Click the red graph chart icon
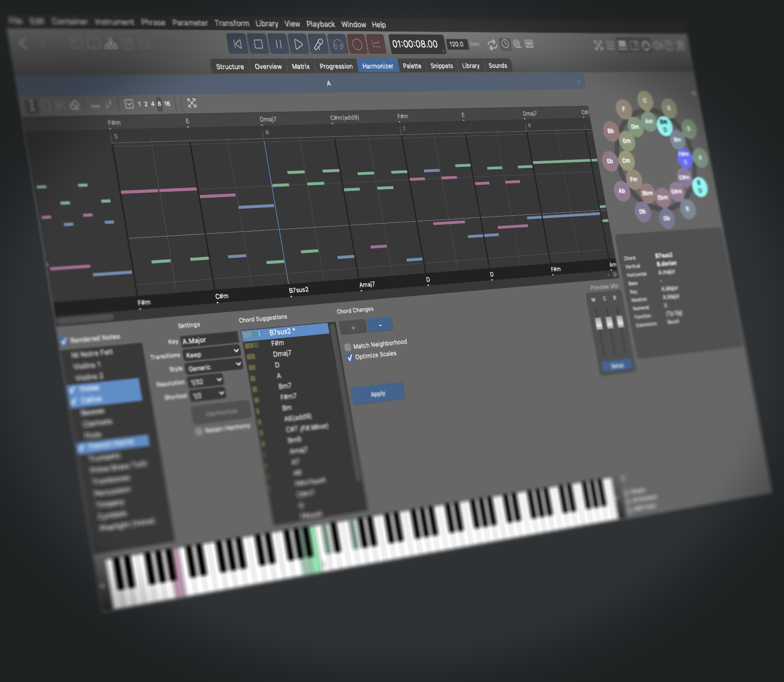The width and height of the screenshot is (784, 682). [377, 43]
